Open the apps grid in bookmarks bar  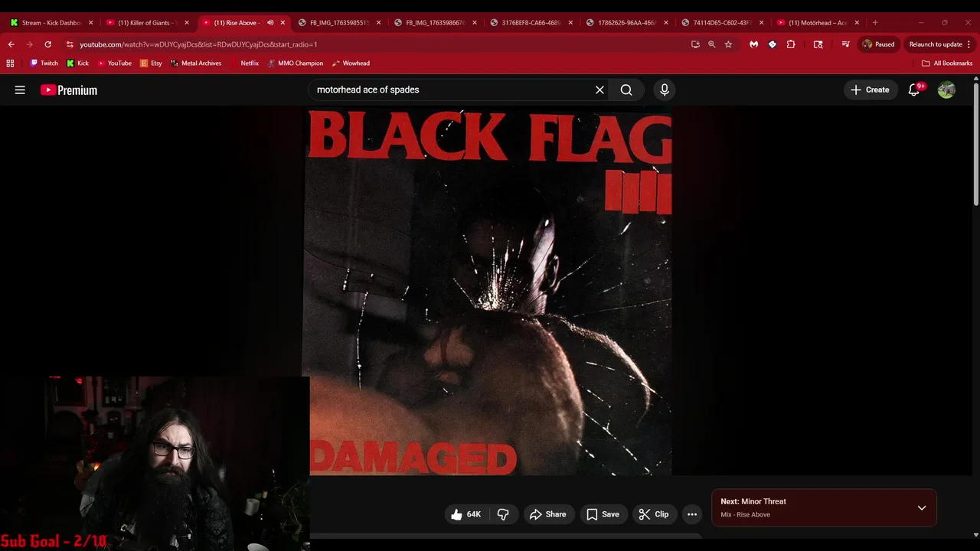coord(10,64)
